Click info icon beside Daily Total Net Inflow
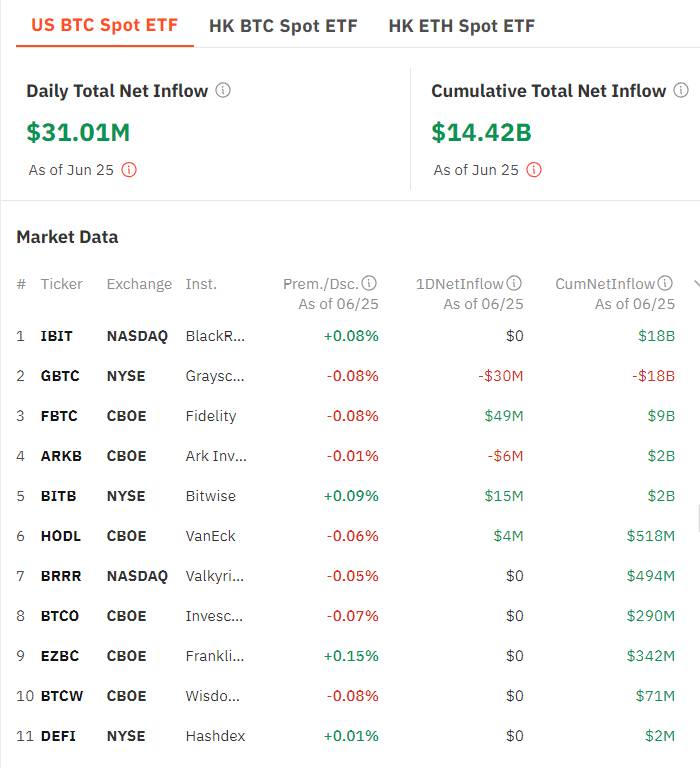 coord(223,91)
